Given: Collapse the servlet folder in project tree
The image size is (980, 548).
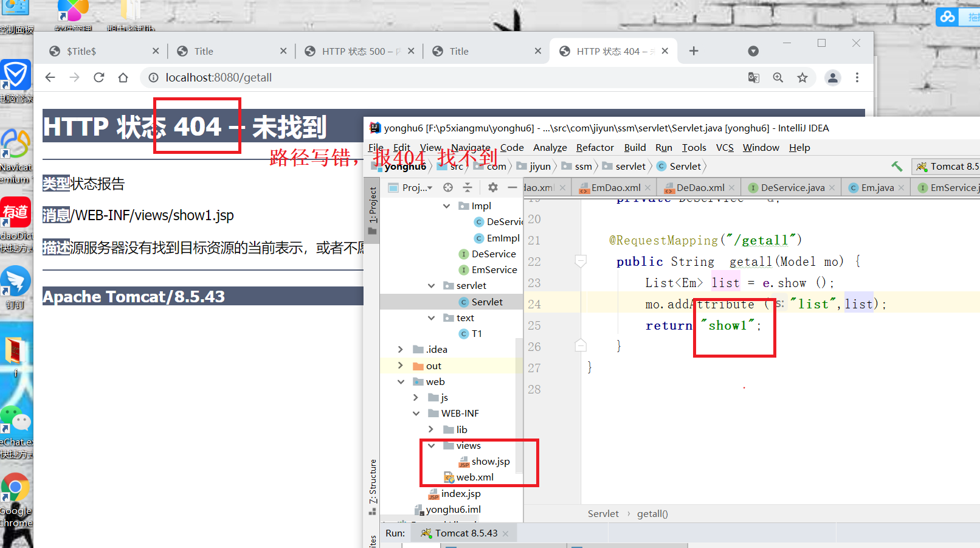Looking at the screenshot, I should point(431,285).
